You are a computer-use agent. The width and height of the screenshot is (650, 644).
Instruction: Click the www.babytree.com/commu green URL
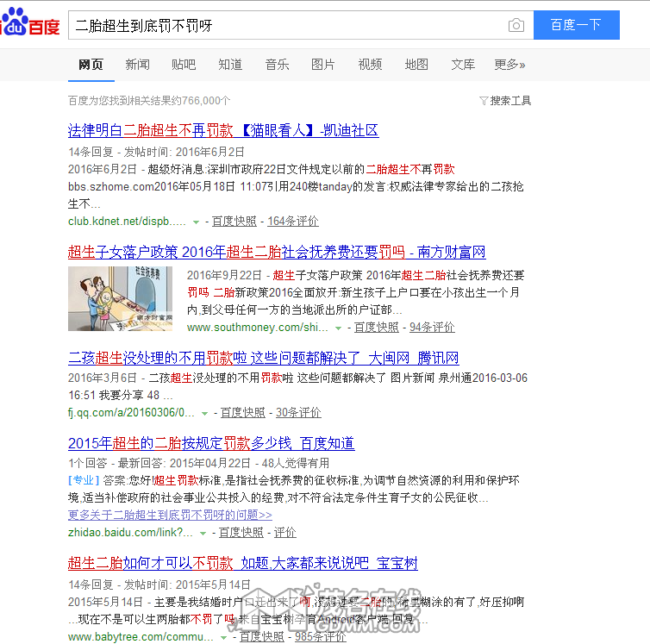point(141,637)
